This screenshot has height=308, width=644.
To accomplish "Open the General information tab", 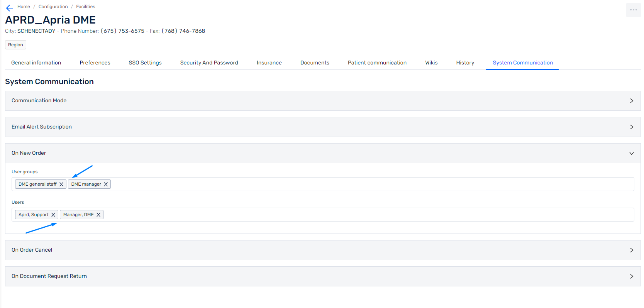I will [36, 63].
